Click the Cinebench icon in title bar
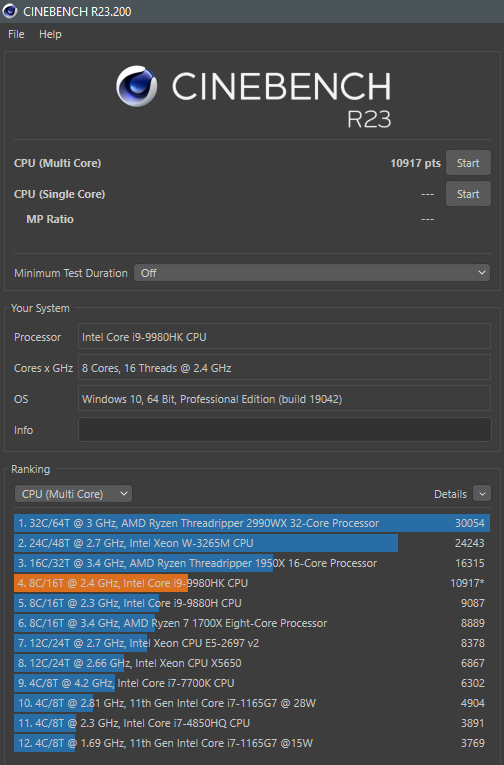The image size is (504, 765). tap(10, 11)
